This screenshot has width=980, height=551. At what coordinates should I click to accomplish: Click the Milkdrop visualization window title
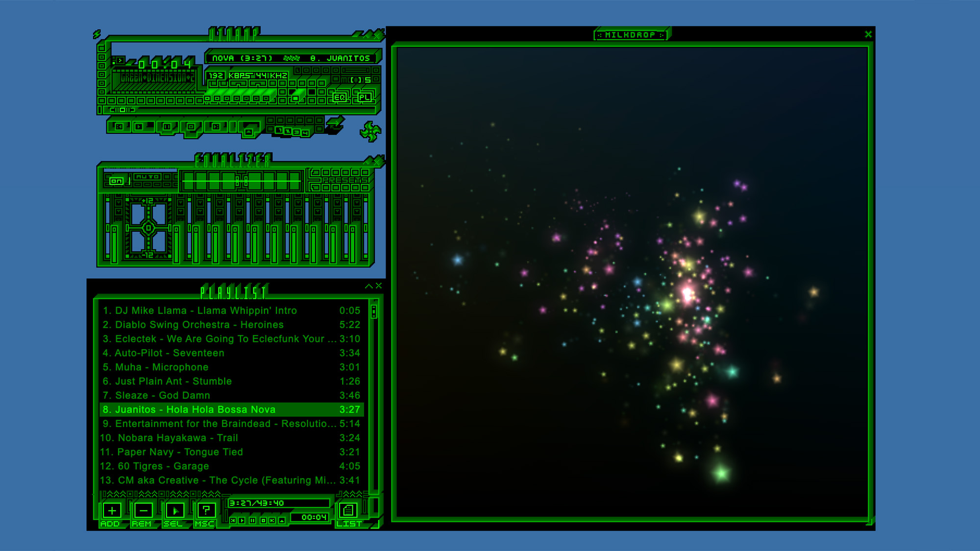pyautogui.click(x=630, y=35)
